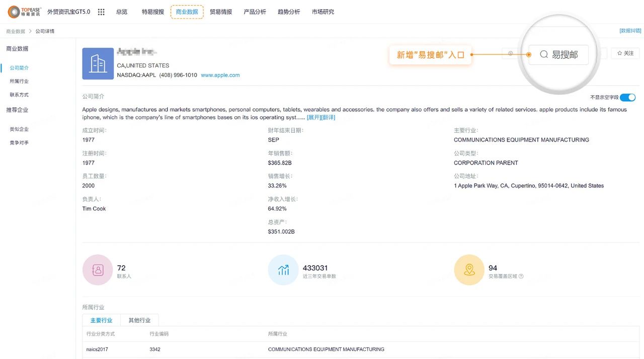Screen dimensions: 644x359
Task: Click the TOPEASE logo icon
Action: pos(14,12)
